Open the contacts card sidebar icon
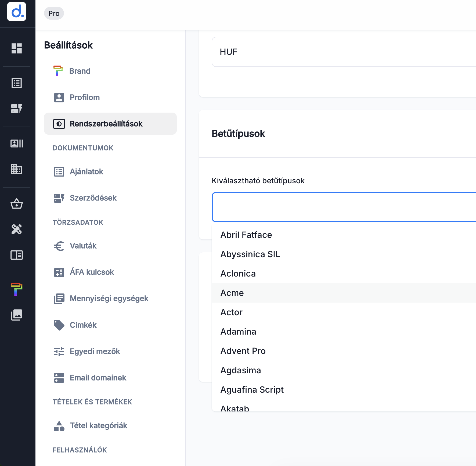476x466 pixels. tap(17, 144)
